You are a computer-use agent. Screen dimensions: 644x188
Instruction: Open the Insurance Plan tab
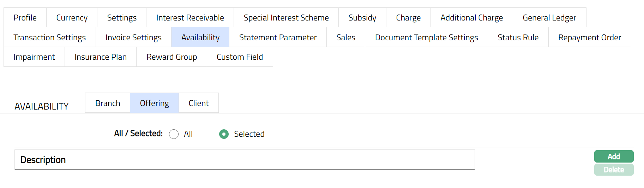pyautogui.click(x=101, y=57)
